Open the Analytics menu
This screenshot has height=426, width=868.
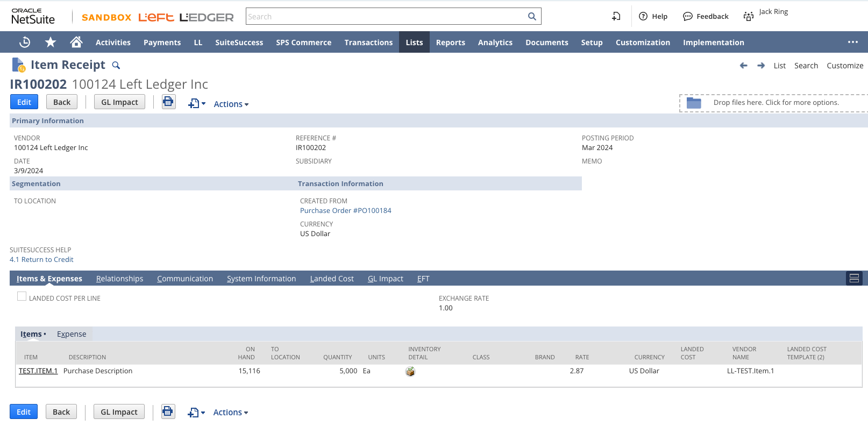pos(495,42)
